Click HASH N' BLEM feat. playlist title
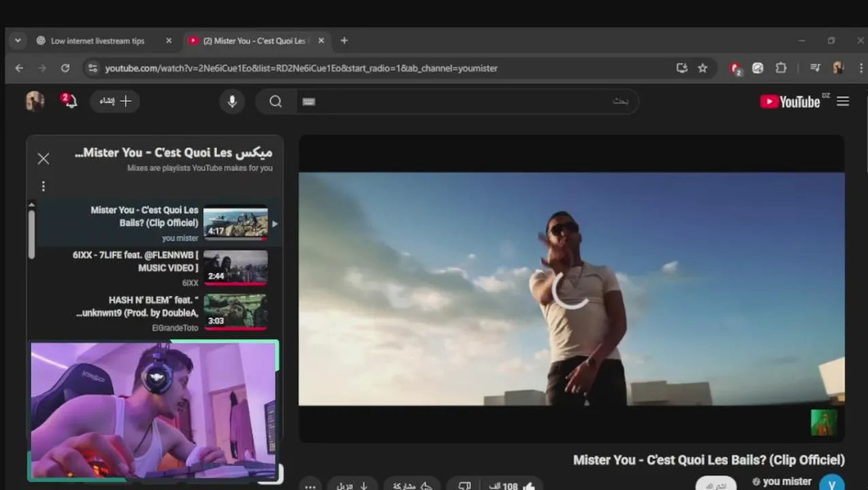868x490 pixels. point(138,306)
